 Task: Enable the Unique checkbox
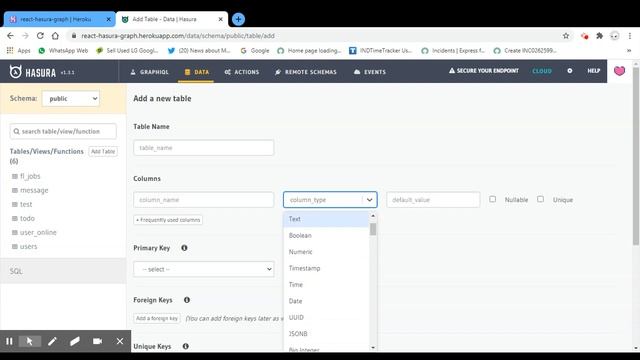(x=540, y=199)
